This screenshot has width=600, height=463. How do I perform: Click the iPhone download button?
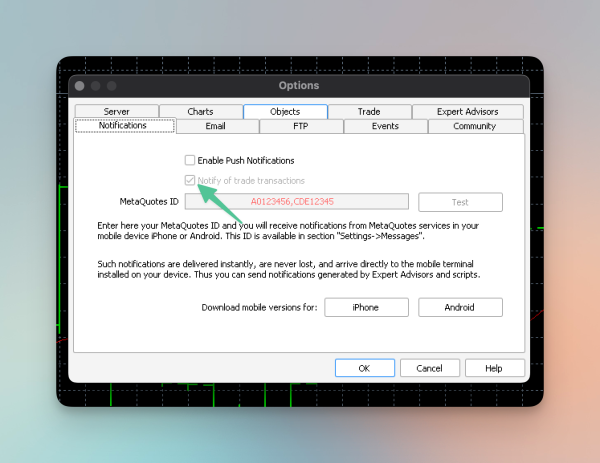(365, 307)
